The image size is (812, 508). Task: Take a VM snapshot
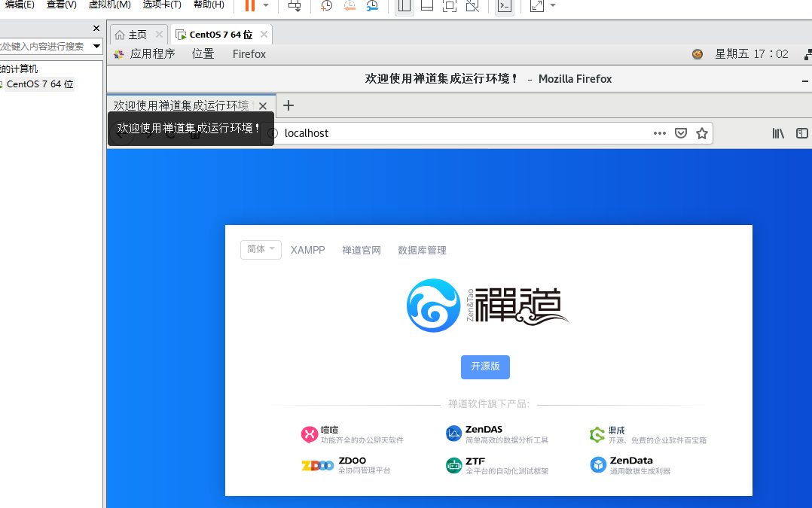326,6
